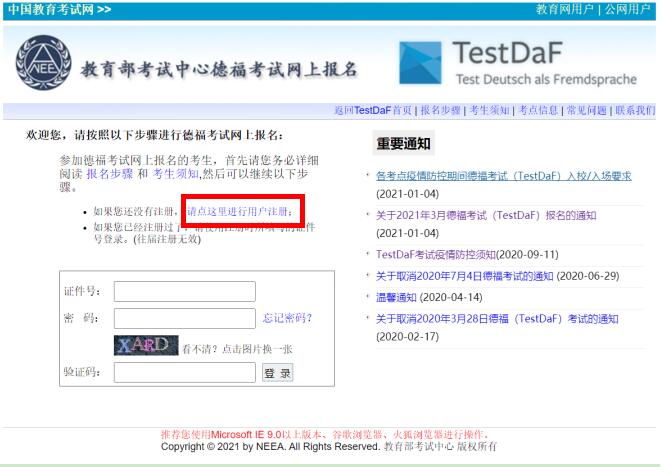Click 考生须知 link in the intro paragraph
662x467 pixels.
176,174
